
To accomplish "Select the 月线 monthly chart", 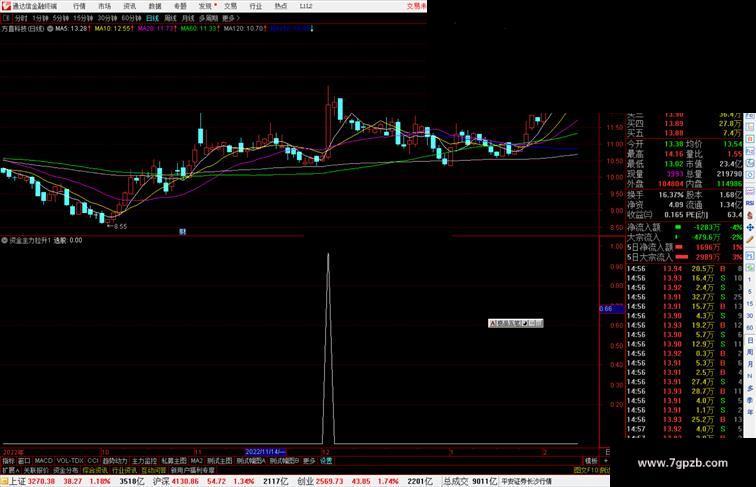I will (x=188, y=18).
